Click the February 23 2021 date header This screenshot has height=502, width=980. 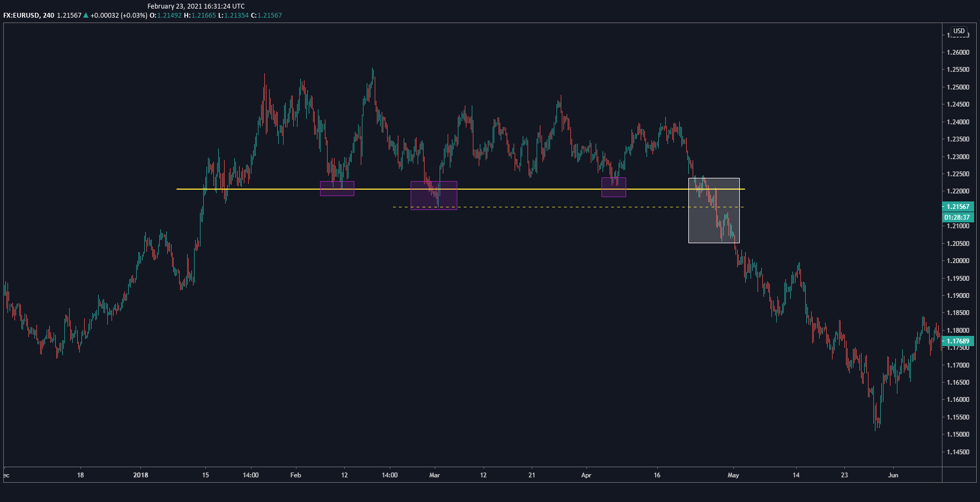(196, 6)
